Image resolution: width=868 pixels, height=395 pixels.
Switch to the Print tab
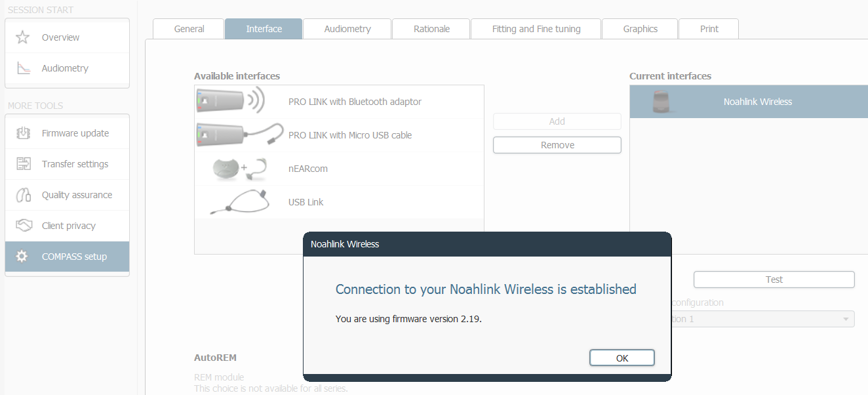(x=709, y=29)
